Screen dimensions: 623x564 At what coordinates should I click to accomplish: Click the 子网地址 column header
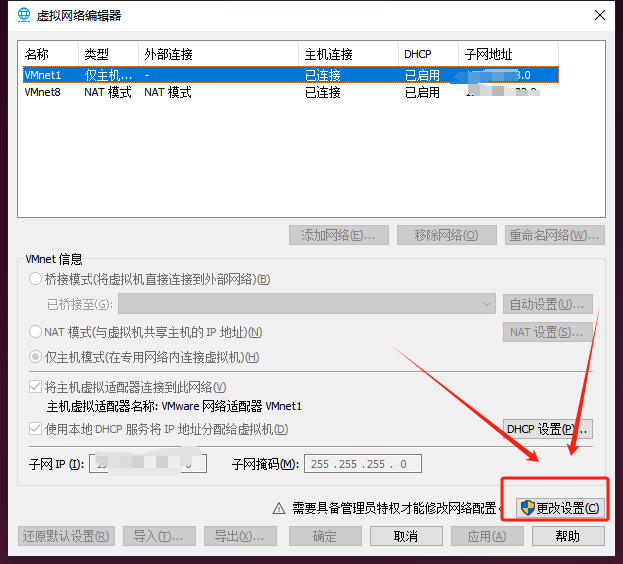click(509, 54)
